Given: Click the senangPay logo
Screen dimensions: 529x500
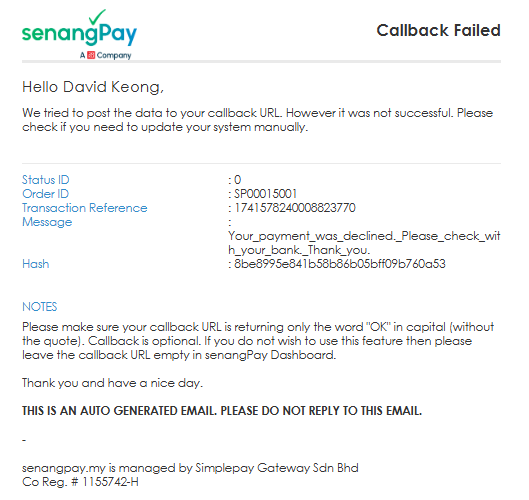Looking at the screenshot, I should [79, 34].
